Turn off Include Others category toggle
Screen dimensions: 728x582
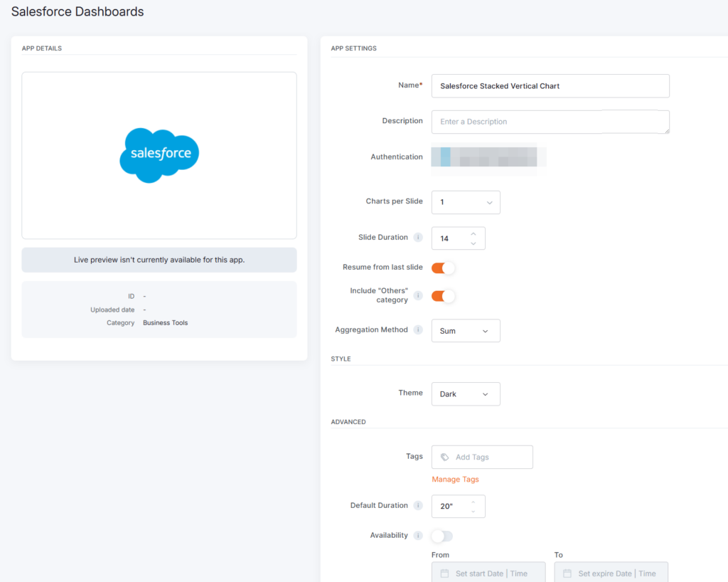pyautogui.click(x=443, y=296)
